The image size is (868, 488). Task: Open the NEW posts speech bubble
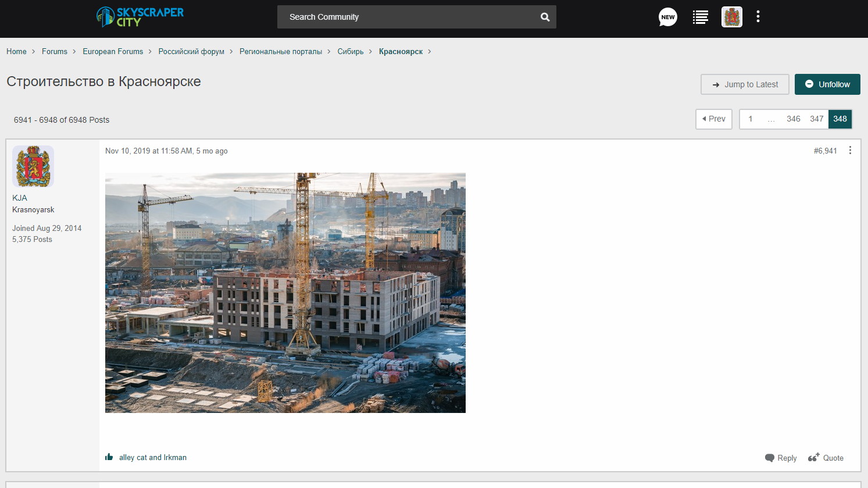pos(667,17)
